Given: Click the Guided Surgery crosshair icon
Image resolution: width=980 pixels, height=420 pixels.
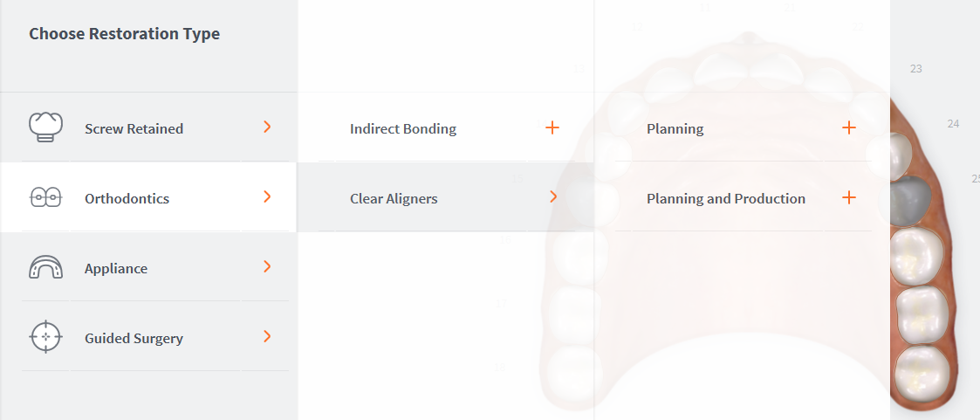Looking at the screenshot, I should coord(46,337).
